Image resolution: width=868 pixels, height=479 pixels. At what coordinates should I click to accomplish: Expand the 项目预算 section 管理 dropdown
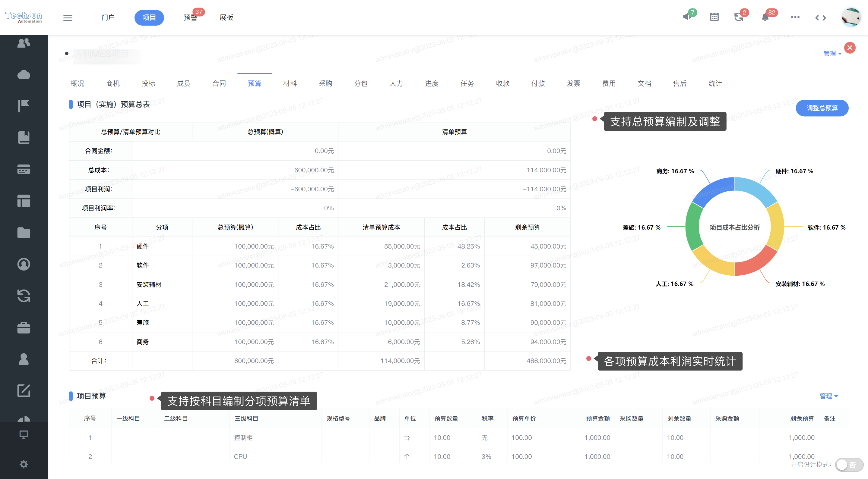click(828, 396)
